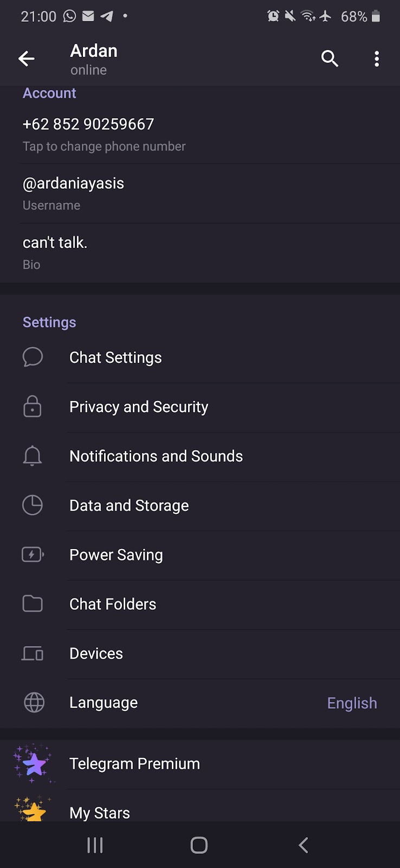Tap the Chat Settings bubble icon
The image size is (400, 868).
click(x=33, y=358)
